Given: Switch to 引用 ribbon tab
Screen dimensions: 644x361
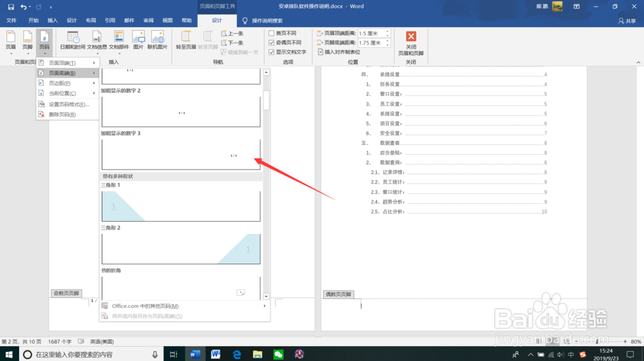Looking at the screenshot, I should click(109, 21).
